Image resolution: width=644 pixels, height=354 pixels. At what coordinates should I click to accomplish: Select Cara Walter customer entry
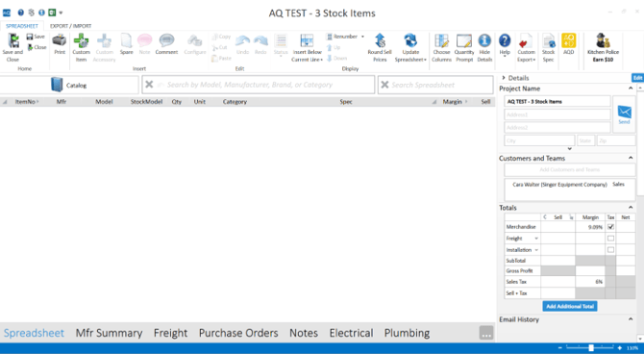[569, 184]
